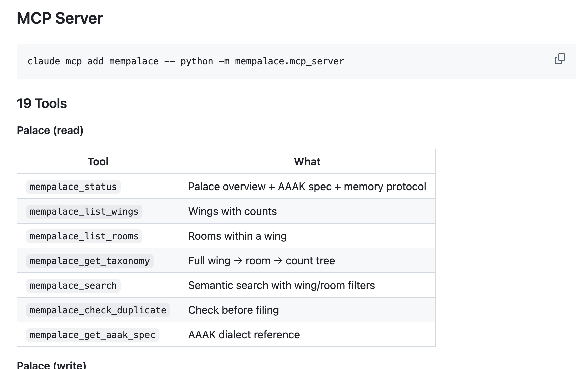Select the mempalace_list_wings code cell
The image size is (588, 369).
(x=84, y=211)
